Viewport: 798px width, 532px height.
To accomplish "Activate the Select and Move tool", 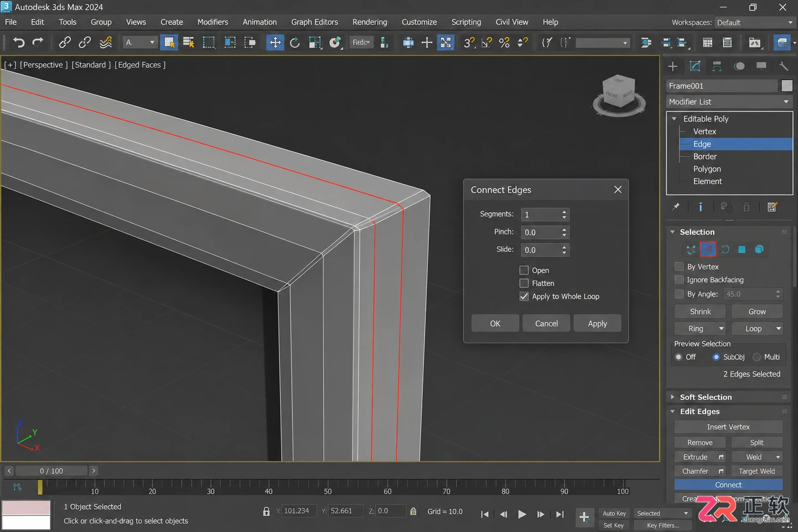I will 275,43.
